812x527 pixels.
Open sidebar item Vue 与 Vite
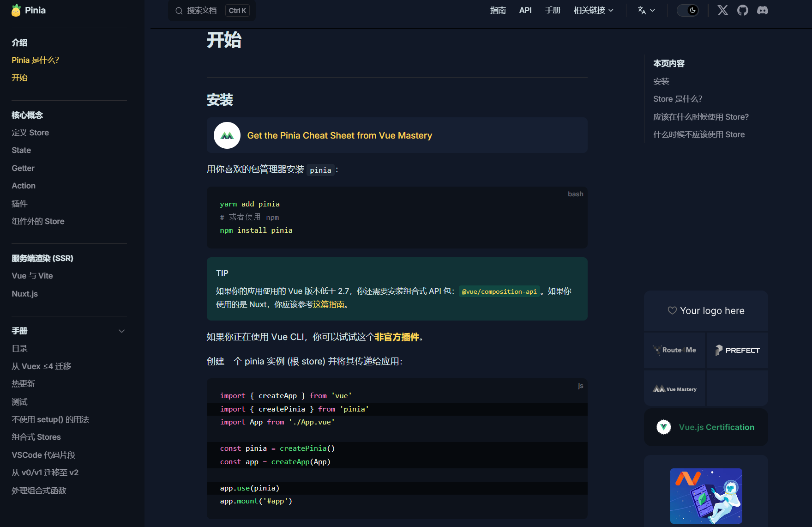click(32, 276)
